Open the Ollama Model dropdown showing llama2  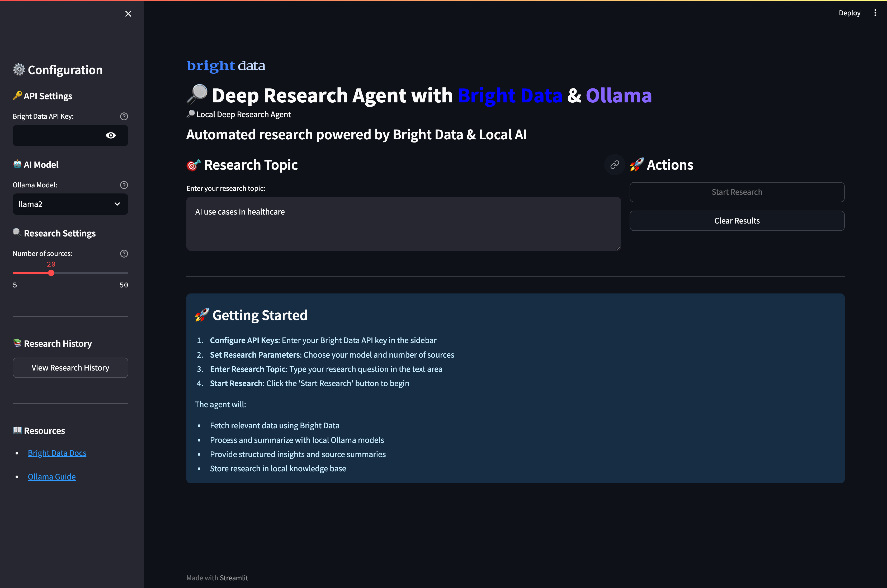click(70, 204)
